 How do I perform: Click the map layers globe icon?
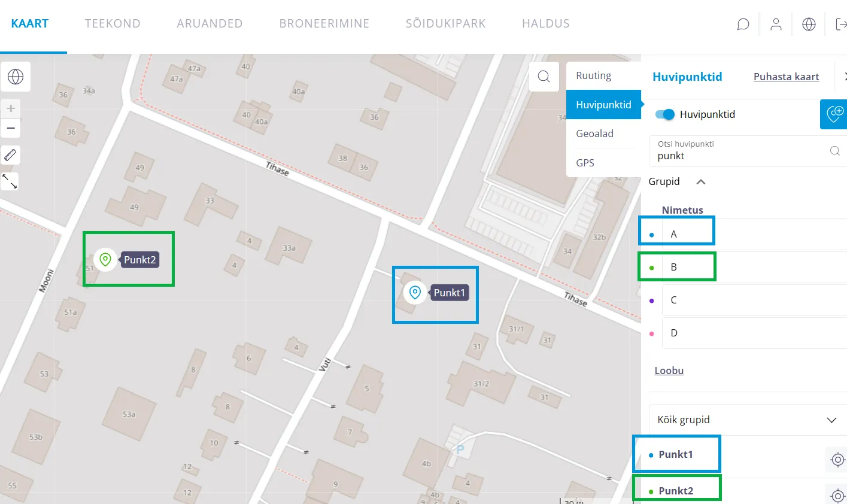pyautogui.click(x=16, y=77)
